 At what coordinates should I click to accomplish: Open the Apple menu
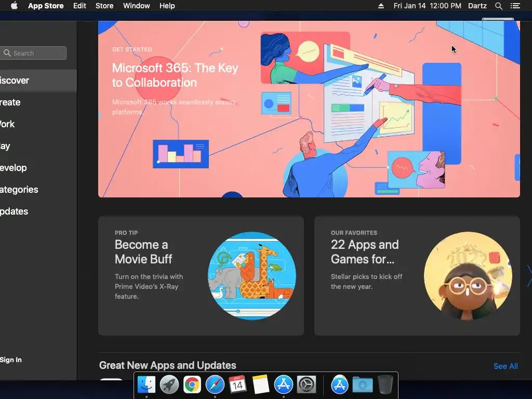(14, 6)
